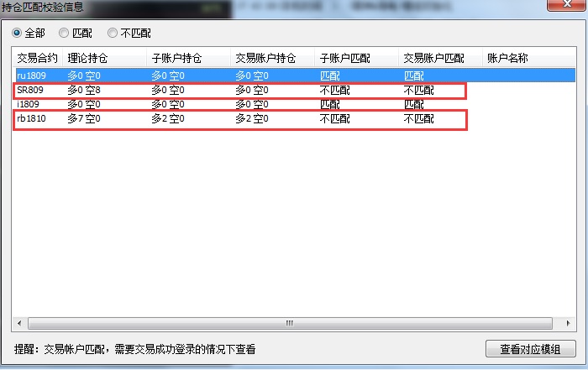Click the 交易账户持仓 column header
This screenshot has height=370, width=588.
pyautogui.click(x=272, y=58)
